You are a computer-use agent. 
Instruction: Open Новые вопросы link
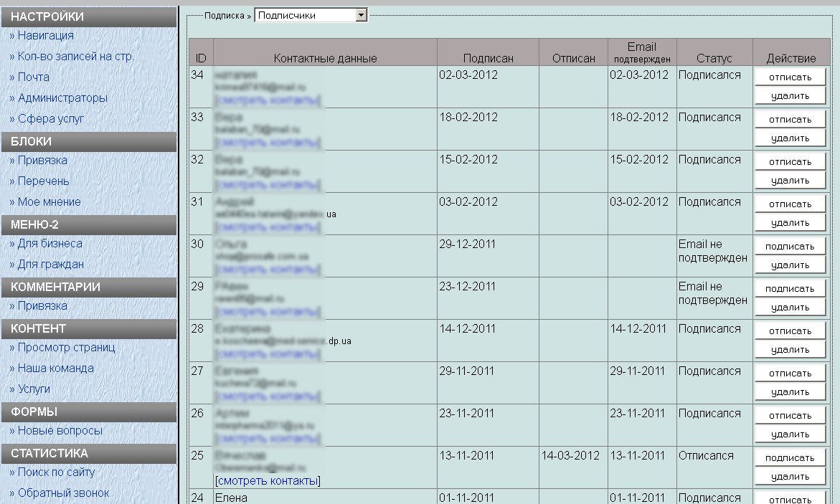pos(60,431)
